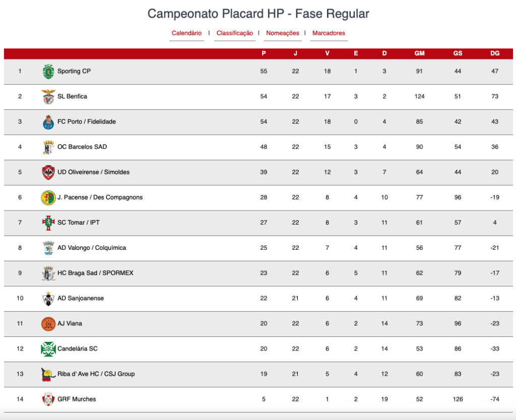Open the Nomeações tab

[x=283, y=33]
